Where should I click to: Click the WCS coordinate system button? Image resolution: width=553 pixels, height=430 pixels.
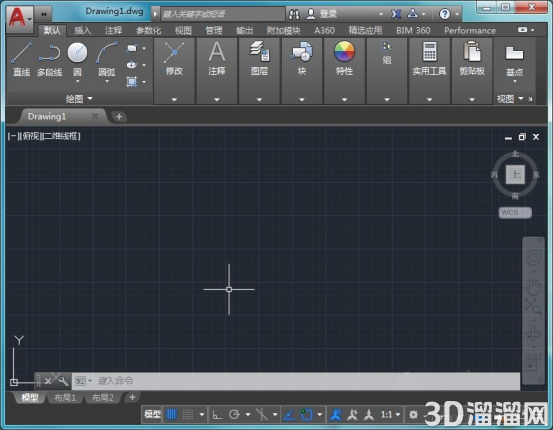pos(515,212)
